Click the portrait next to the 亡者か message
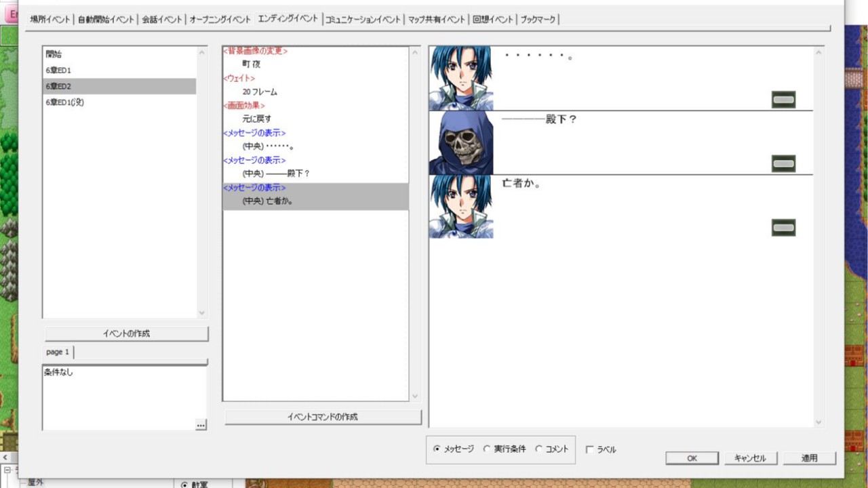This screenshot has width=868, height=488. pyautogui.click(x=461, y=205)
